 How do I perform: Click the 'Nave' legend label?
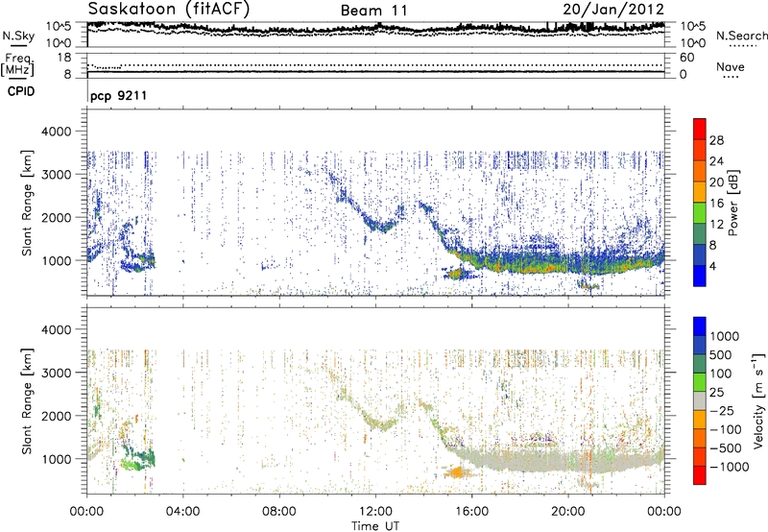point(731,67)
